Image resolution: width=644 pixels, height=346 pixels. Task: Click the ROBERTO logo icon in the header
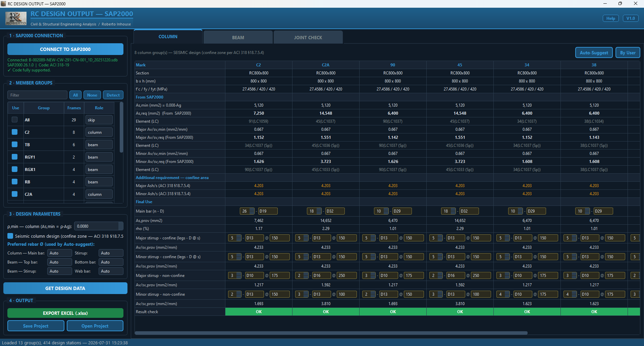[16, 18]
